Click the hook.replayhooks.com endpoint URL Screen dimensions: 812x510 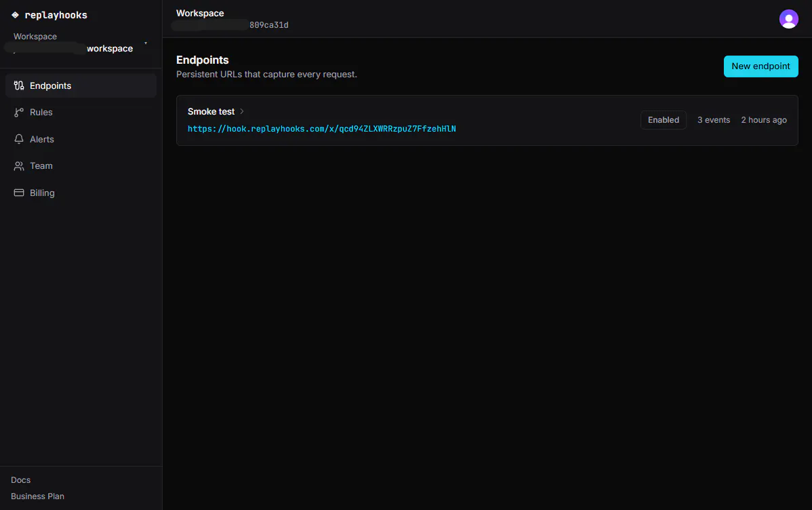click(321, 129)
